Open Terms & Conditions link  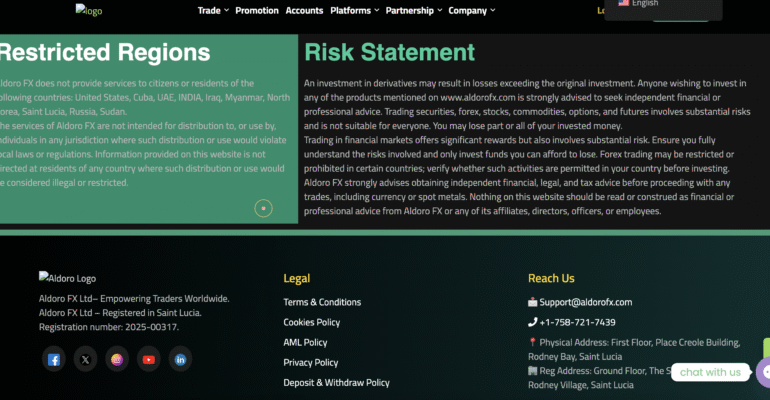tap(322, 302)
